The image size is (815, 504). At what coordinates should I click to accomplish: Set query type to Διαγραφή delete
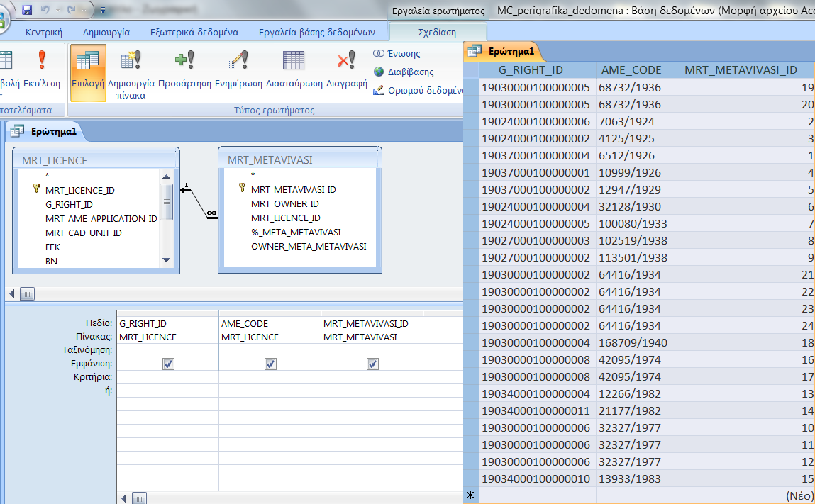click(x=346, y=69)
